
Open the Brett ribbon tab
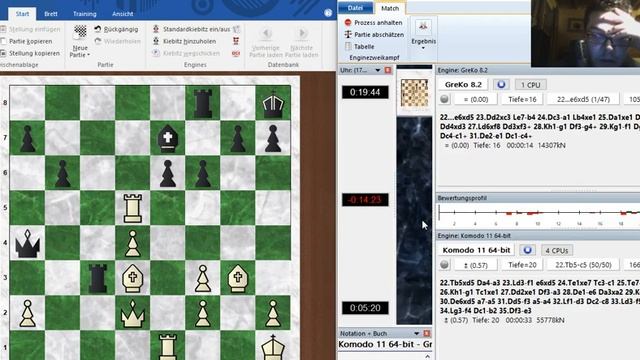click(x=51, y=14)
